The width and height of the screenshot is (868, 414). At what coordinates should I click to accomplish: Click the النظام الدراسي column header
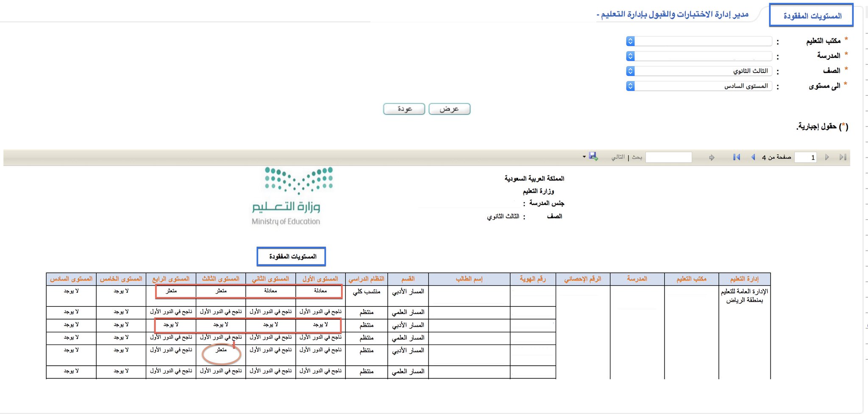point(367,279)
